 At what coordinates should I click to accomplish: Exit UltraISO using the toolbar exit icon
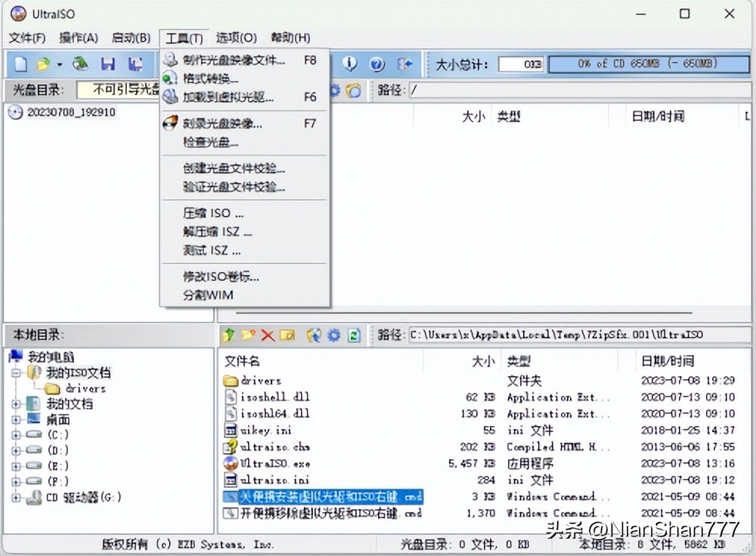(x=406, y=64)
